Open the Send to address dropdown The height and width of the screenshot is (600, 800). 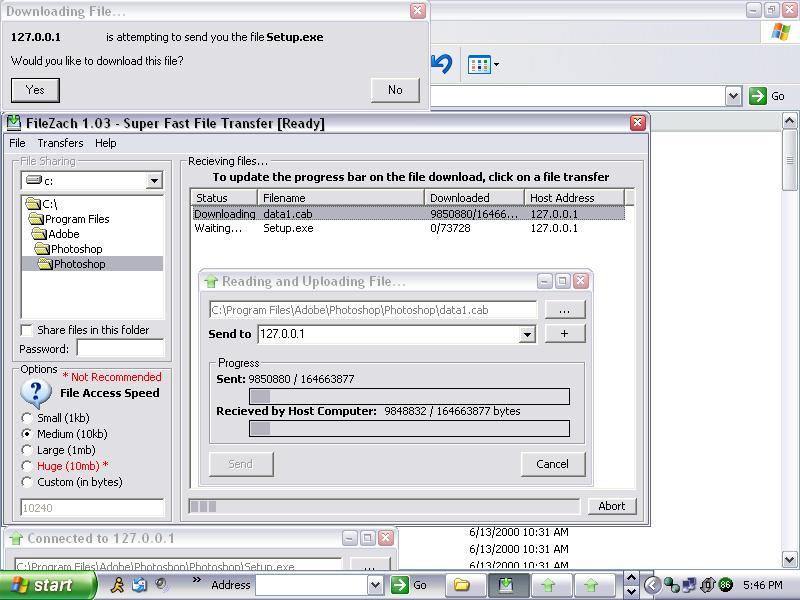[x=527, y=335]
